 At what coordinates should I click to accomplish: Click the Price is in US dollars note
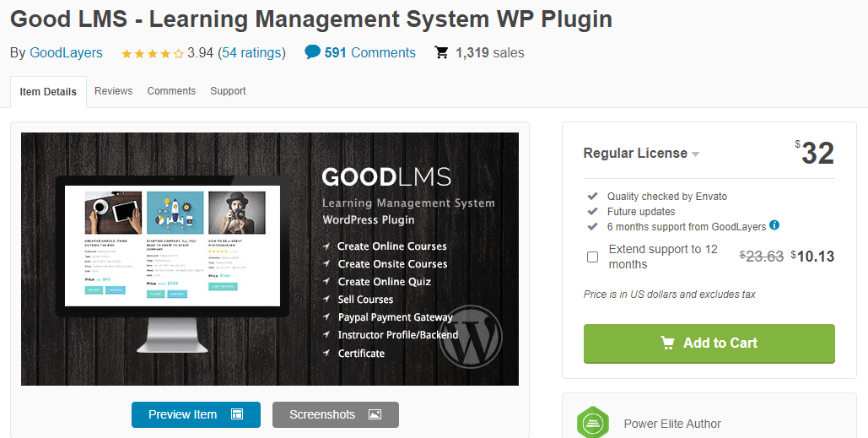[669, 294]
